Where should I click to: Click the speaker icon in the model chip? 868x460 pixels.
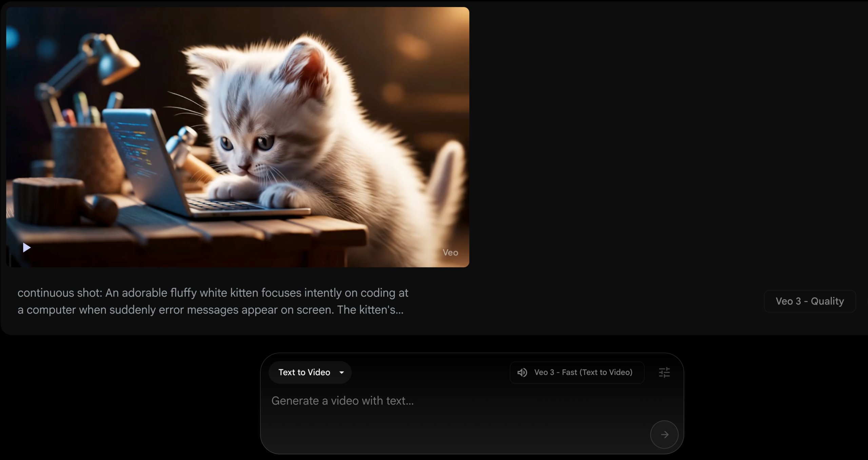tap(522, 373)
